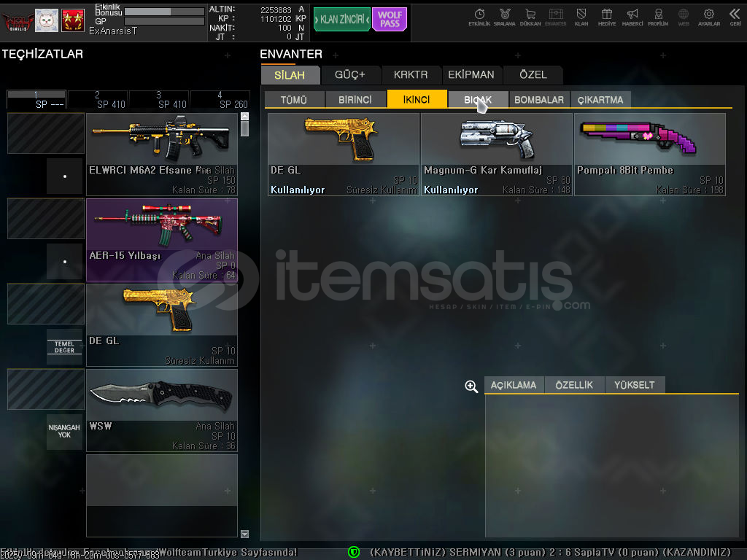Switch to the Krktr tab
Screen dimensions: 747x560
coord(411,75)
